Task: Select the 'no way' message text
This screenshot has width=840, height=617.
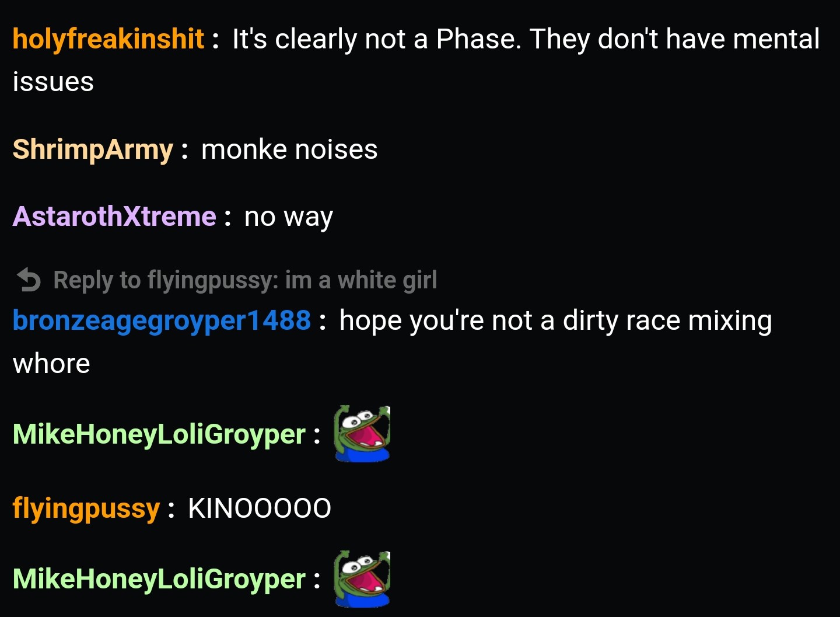Action: 289,217
